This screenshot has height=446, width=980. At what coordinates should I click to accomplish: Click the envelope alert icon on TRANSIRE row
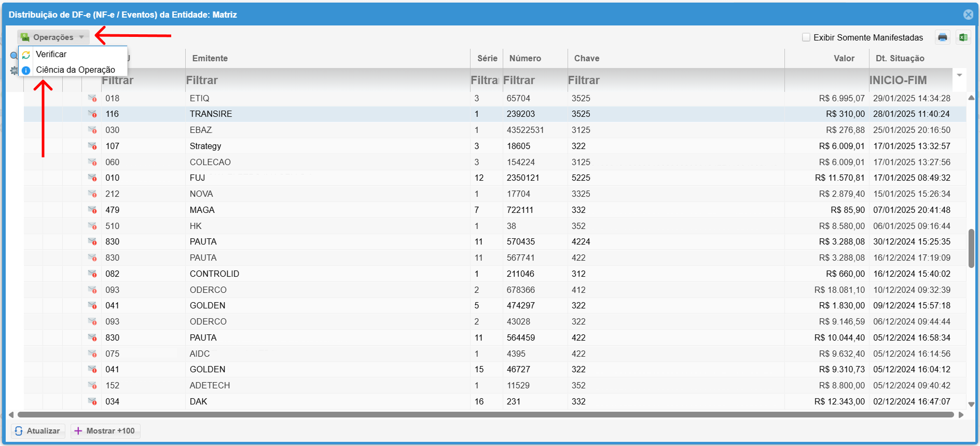coord(92,114)
